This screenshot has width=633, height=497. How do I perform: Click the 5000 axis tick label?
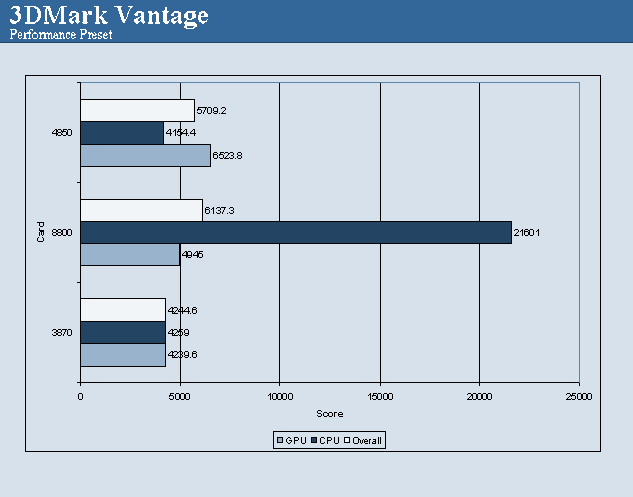180,396
